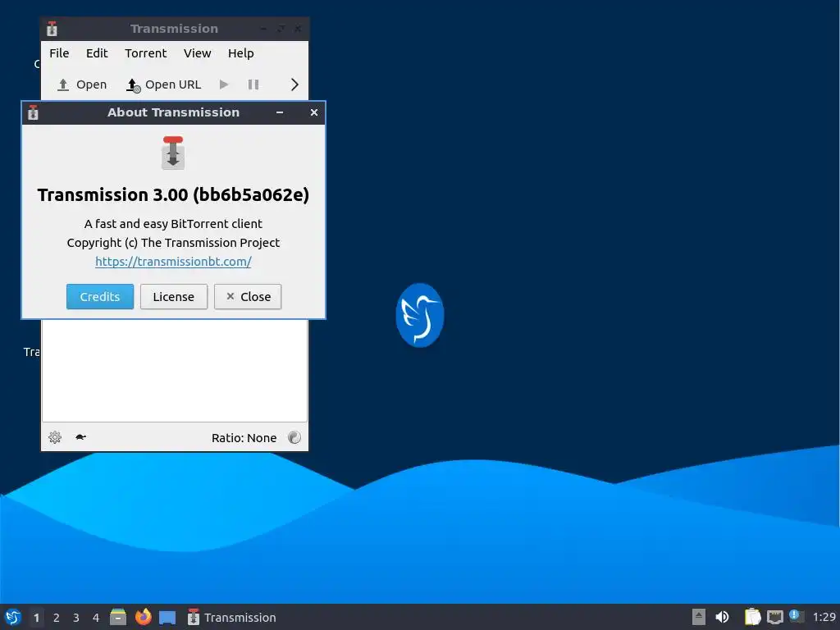Open the Torrent menu
The height and width of the screenshot is (630, 840).
coord(146,53)
